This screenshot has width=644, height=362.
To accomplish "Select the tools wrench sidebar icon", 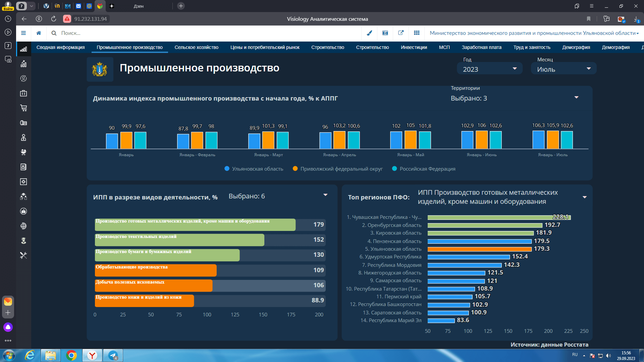I will pyautogui.click(x=23, y=255).
